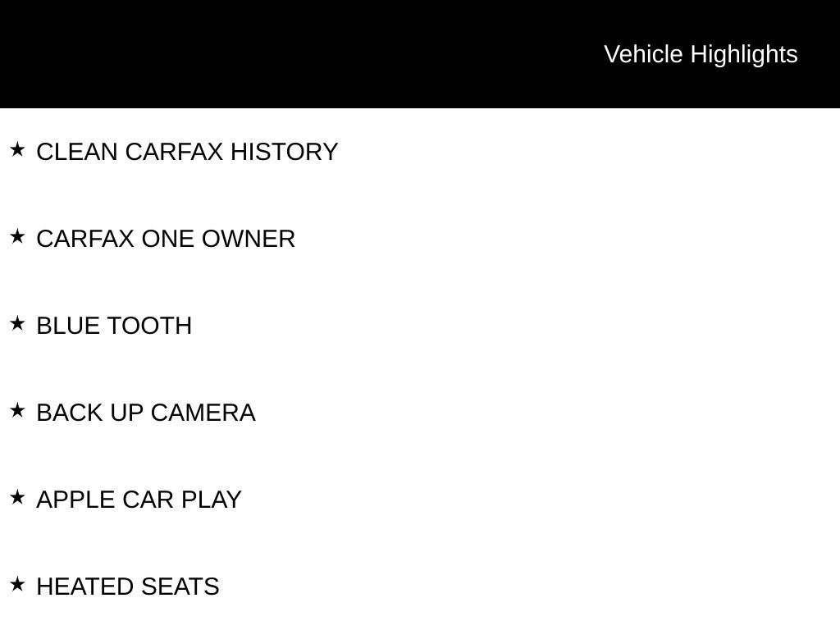The height and width of the screenshot is (630, 840).
Task: Select the CLEAN CARFAX HISTORY highlight text
Action: click(187, 152)
